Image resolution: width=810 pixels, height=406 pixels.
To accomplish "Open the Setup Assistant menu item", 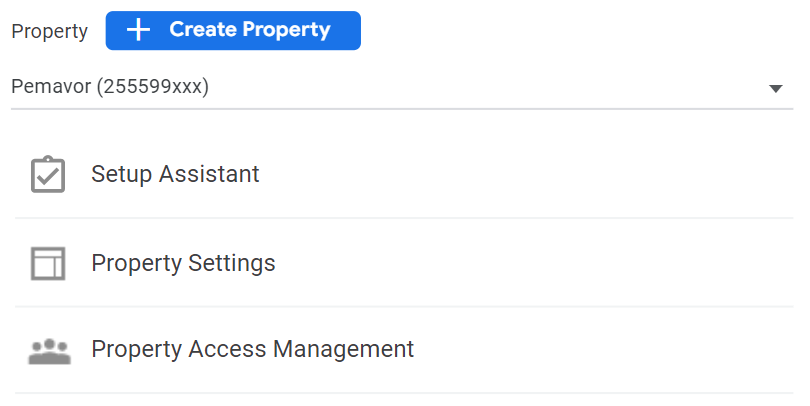I will pos(175,175).
